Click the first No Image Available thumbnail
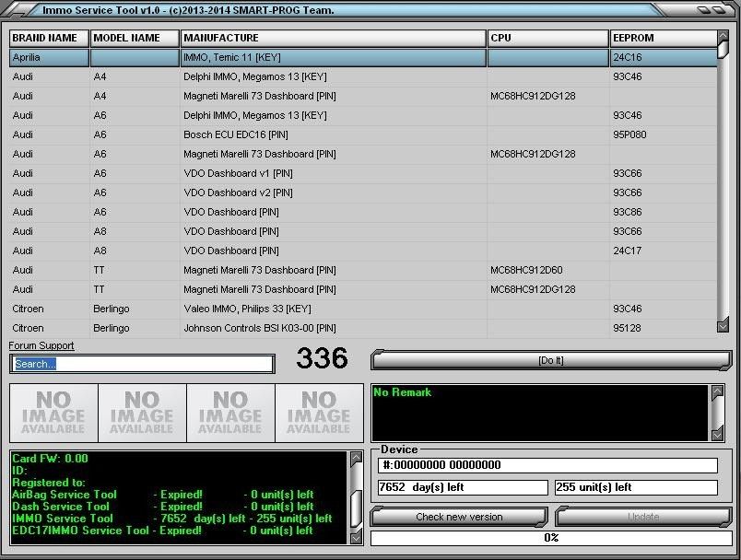 [x=53, y=414]
